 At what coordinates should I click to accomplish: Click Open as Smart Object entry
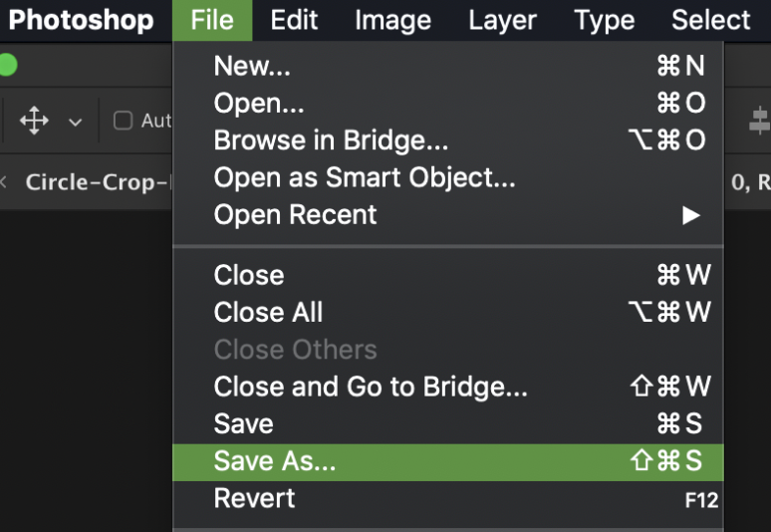pyautogui.click(x=365, y=178)
